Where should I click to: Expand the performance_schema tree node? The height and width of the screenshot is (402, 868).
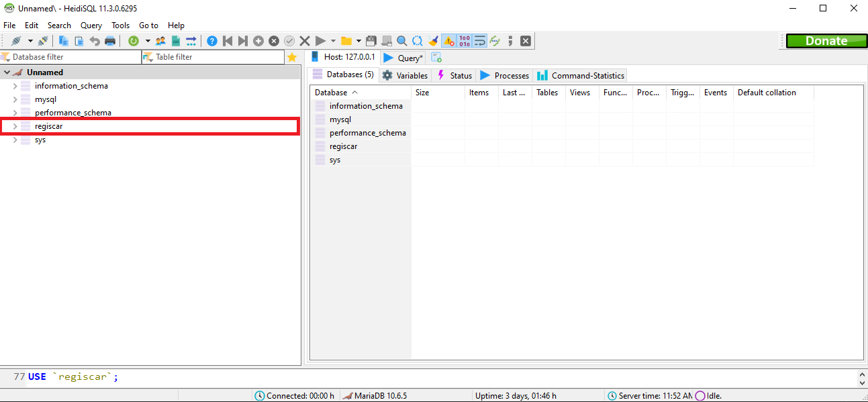(15, 113)
